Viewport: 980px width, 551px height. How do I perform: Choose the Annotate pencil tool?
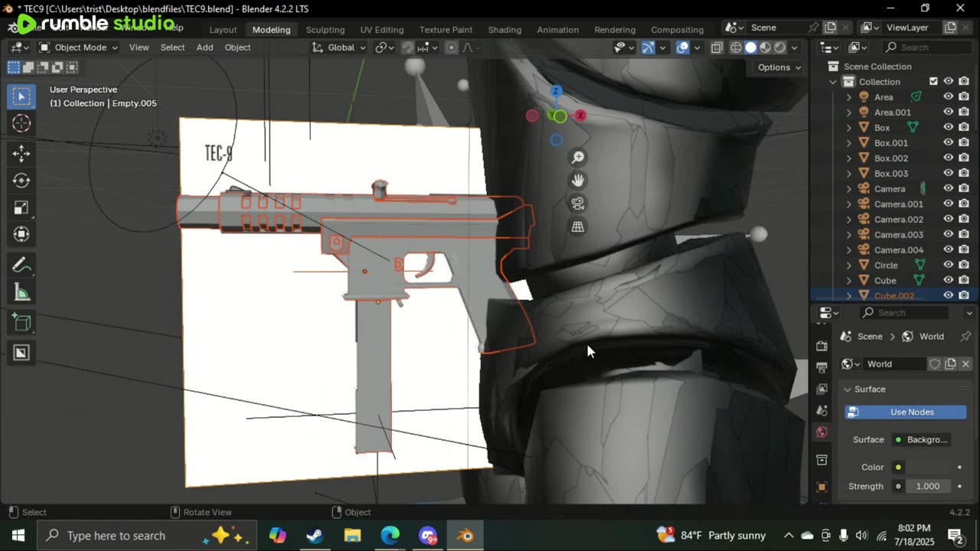click(x=21, y=266)
